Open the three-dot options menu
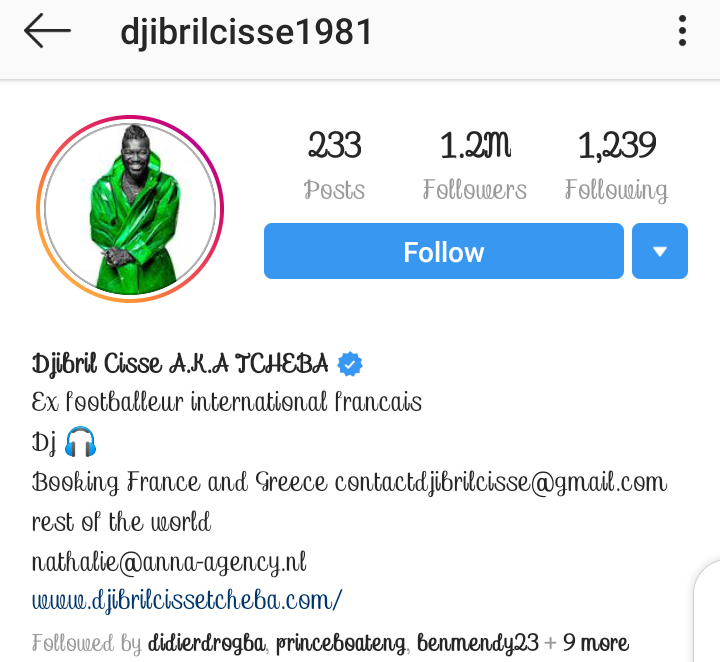Screen dimensions: 720x662 682,31
